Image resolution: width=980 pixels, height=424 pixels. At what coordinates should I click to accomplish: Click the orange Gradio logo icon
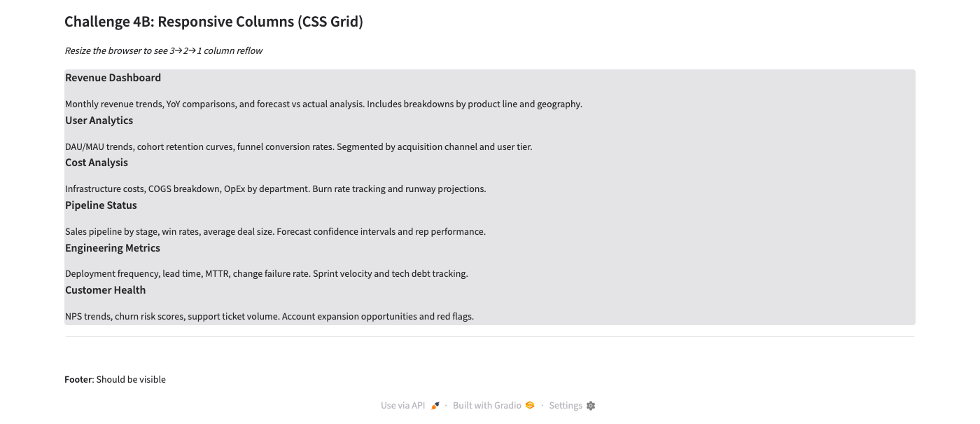[530, 406]
